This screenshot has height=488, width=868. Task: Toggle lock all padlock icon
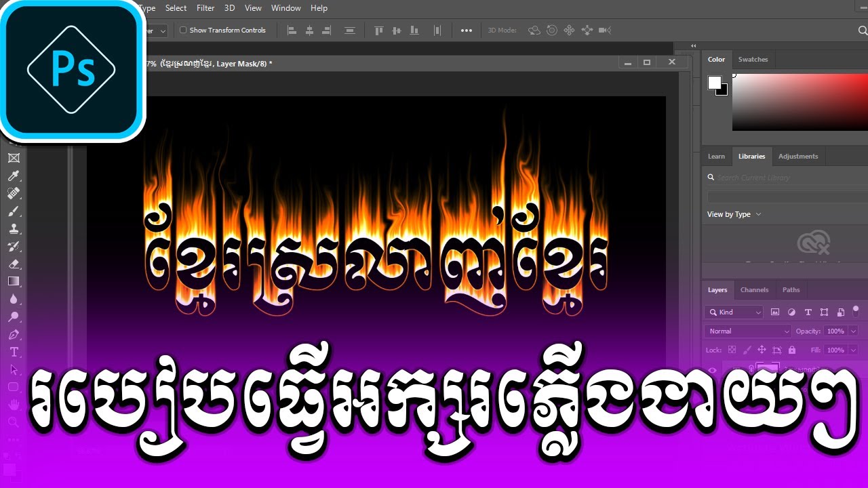click(x=792, y=350)
